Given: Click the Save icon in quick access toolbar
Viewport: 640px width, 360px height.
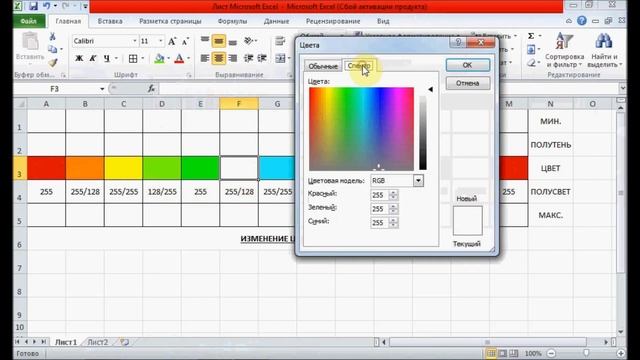Looking at the screenshot, I should click(x=33, y=6).
